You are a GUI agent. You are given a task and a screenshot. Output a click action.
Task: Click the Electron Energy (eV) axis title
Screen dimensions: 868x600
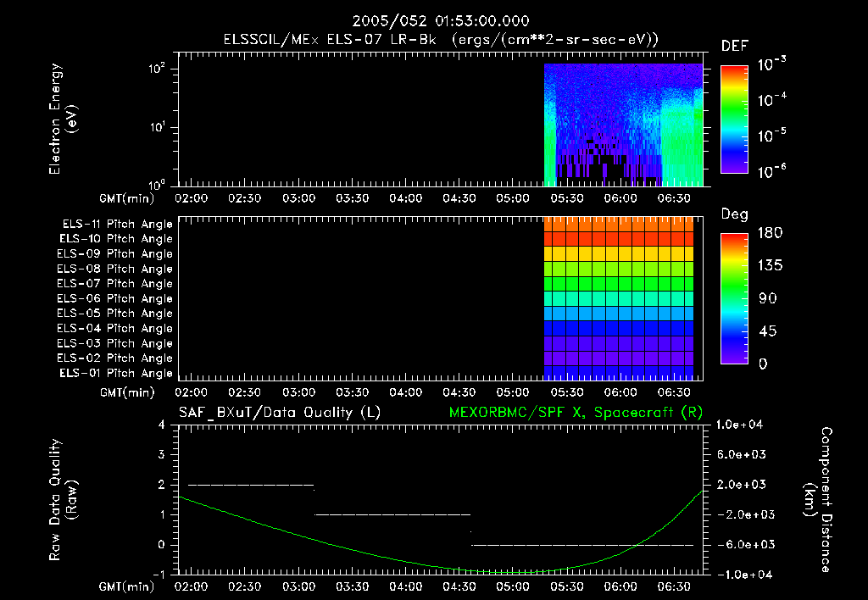click(x=63, y=119)
